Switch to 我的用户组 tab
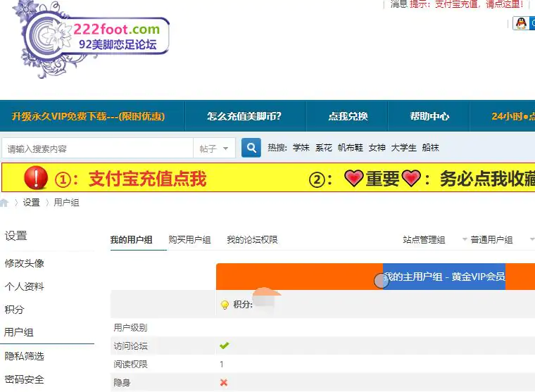This screenshot has height=392, width=535. coord(132,240)
